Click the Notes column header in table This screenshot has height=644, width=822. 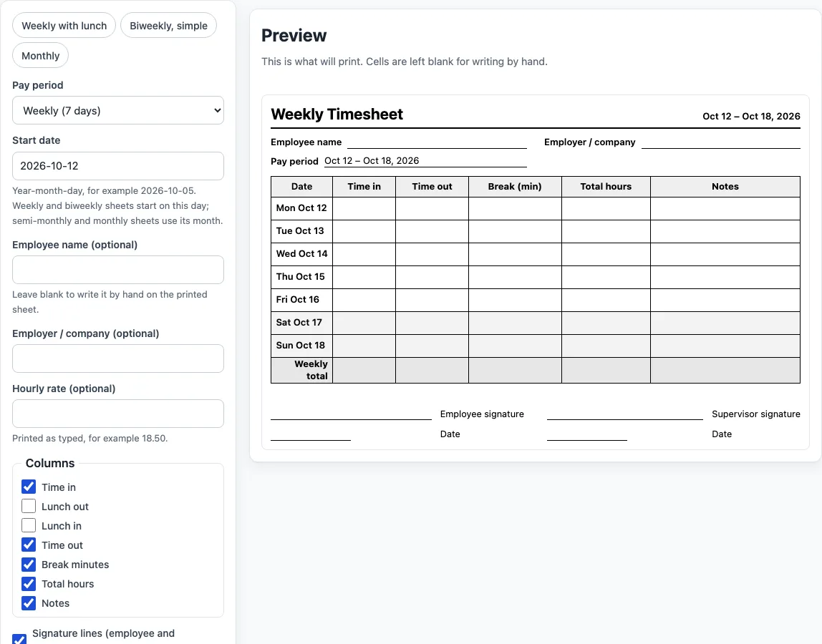point(725,187)
